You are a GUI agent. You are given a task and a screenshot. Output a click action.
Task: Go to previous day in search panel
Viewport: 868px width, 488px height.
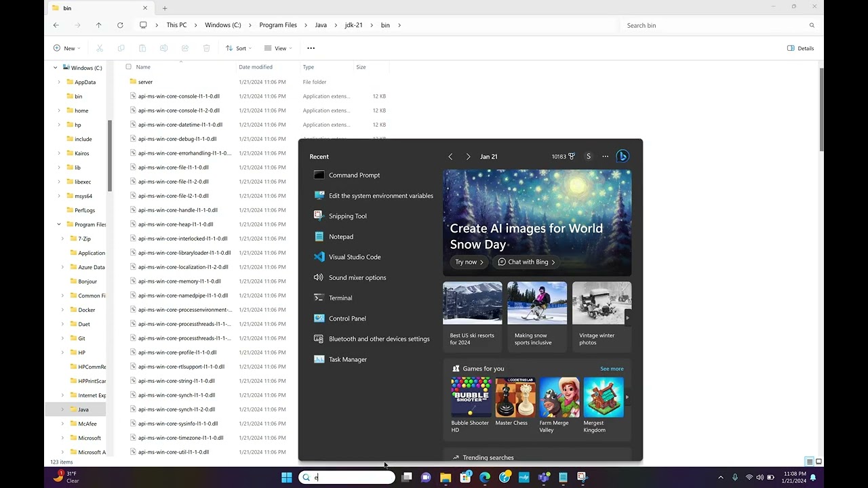450,157
